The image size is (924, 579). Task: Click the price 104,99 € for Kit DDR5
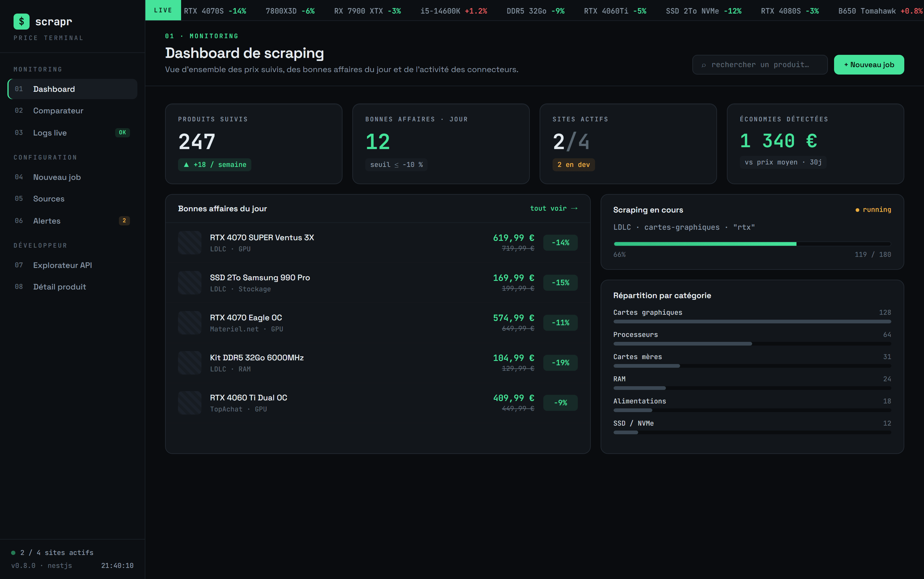pyautogui.click(x=513, y=358)
